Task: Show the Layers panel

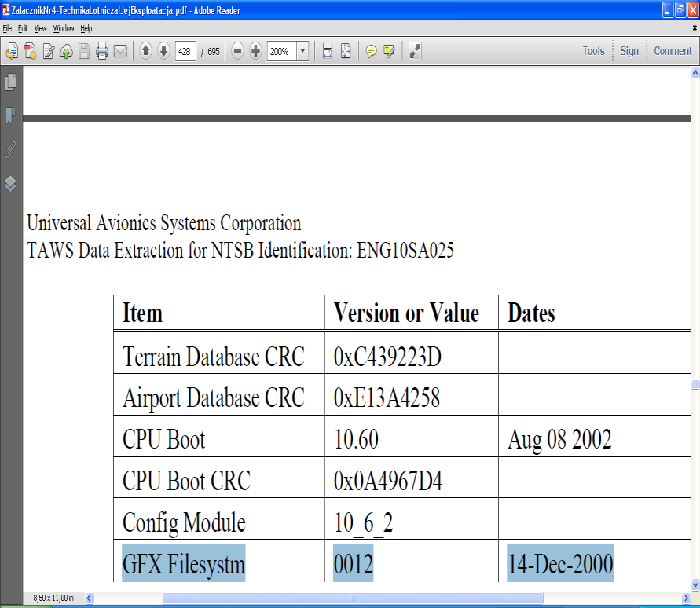Action: coord(11,183)
